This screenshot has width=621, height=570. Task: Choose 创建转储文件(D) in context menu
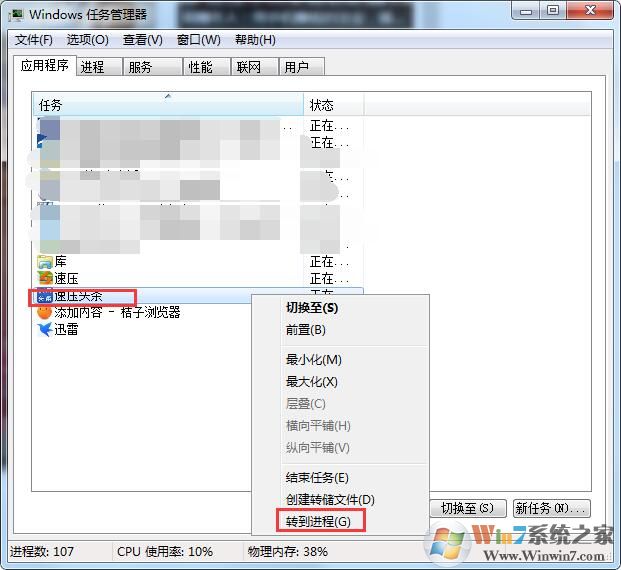(x=341, y=500)
